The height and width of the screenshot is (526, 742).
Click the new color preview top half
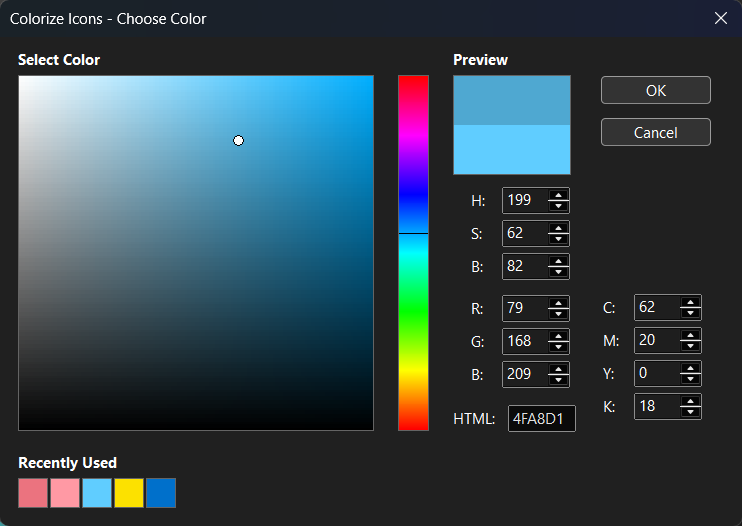pyautogui.click(x=512, y=100)
